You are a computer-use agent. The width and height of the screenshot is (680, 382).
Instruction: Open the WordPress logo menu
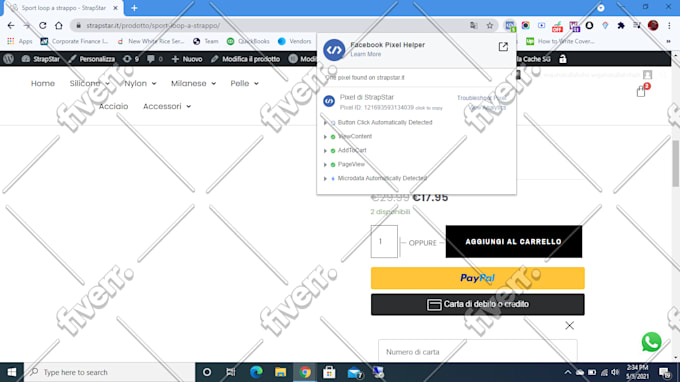(x=9, y=59)
